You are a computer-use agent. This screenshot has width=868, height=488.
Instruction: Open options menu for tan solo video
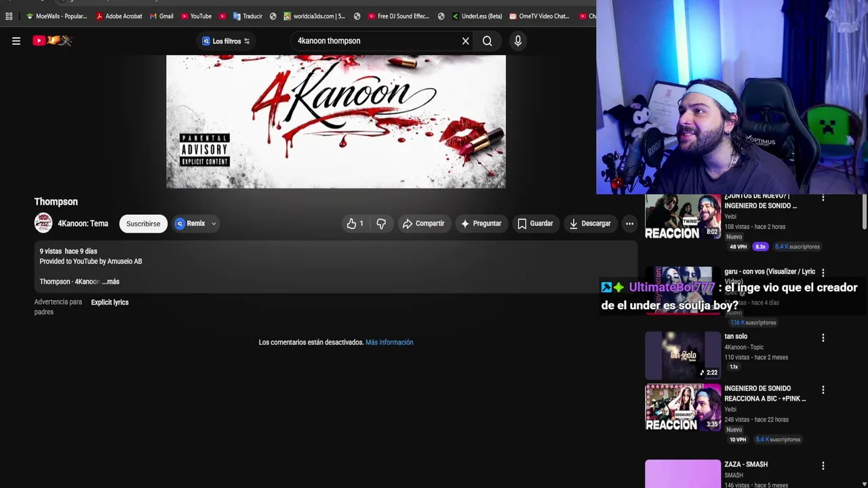click(823, 338)
